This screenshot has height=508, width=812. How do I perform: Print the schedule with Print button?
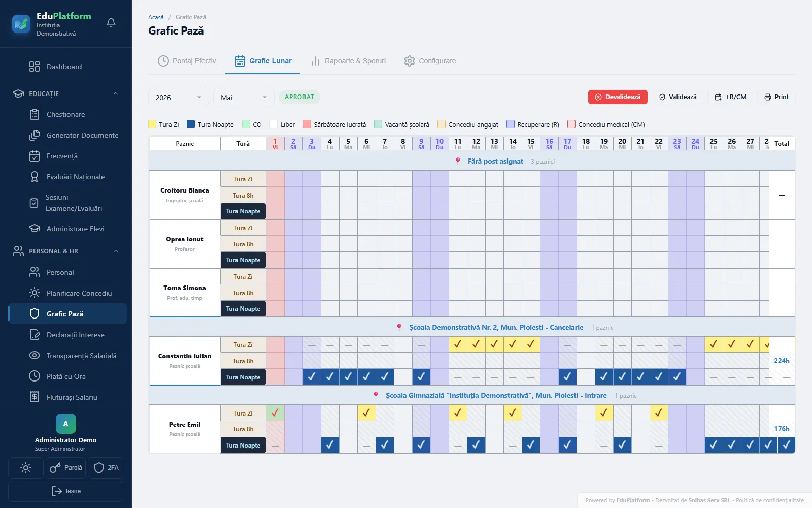(x=776, y=97)
